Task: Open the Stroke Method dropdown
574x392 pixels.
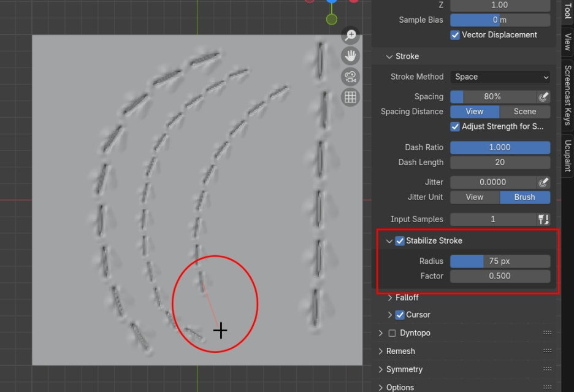Action: click(x=500, y=77)
